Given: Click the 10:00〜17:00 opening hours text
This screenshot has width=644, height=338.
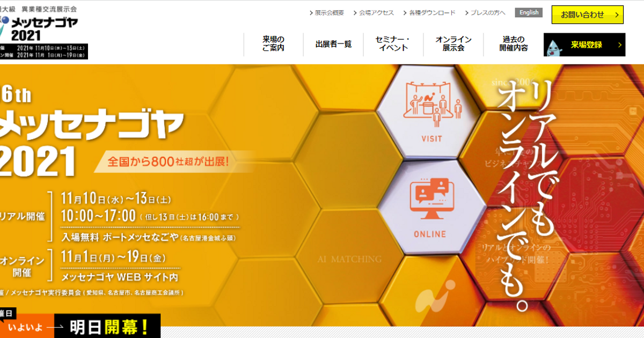Looking at the screenshot, I should pos(98,216).
